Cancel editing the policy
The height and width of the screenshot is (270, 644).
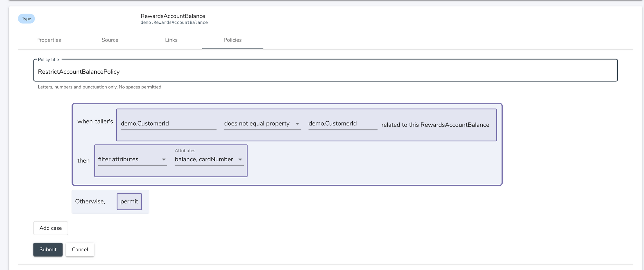[x=80, y=249]
